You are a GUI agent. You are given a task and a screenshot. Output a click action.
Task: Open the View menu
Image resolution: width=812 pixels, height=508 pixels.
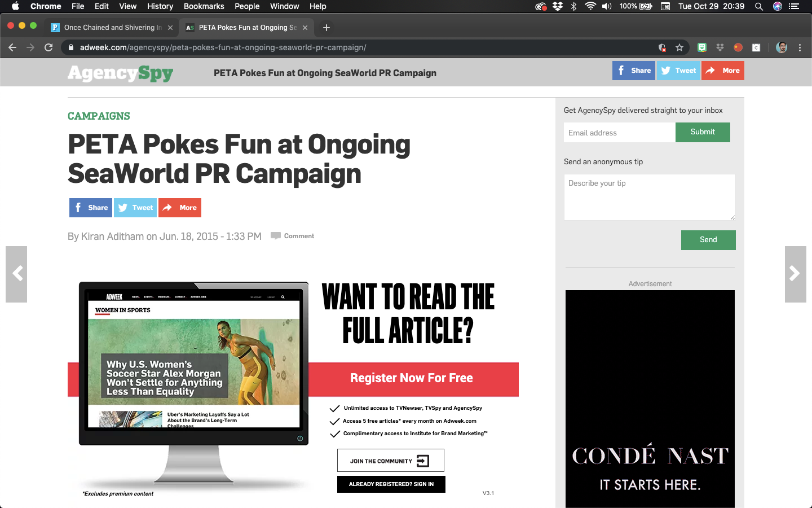point(128,6)
